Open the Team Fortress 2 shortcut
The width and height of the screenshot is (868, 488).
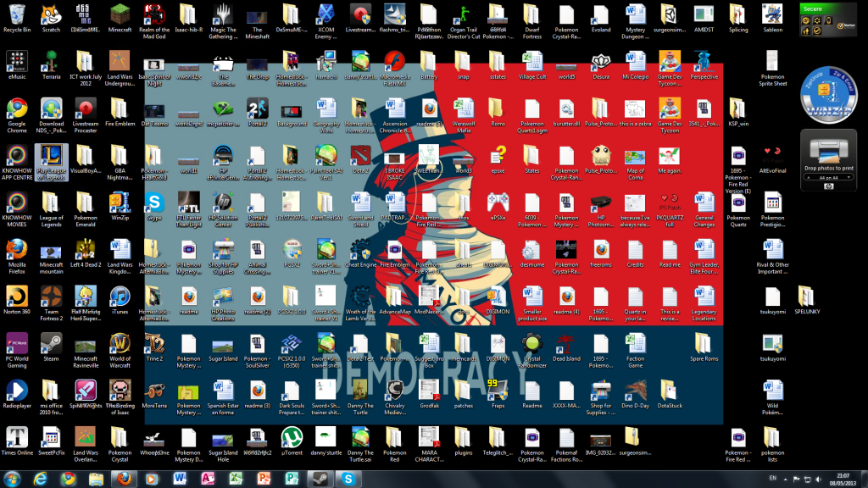(x=51, y=297)
